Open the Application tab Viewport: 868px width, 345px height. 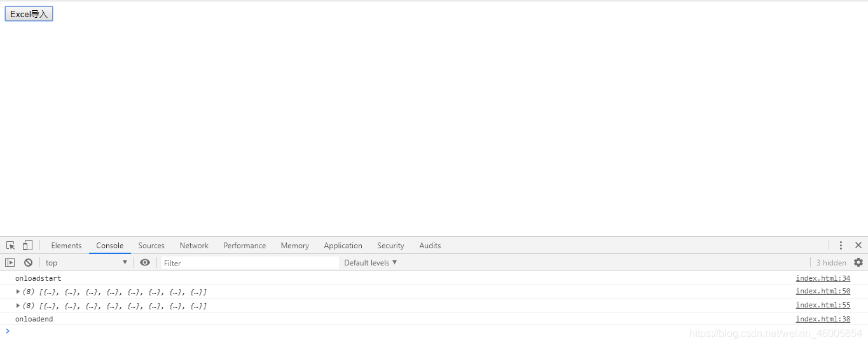point(343,246)
